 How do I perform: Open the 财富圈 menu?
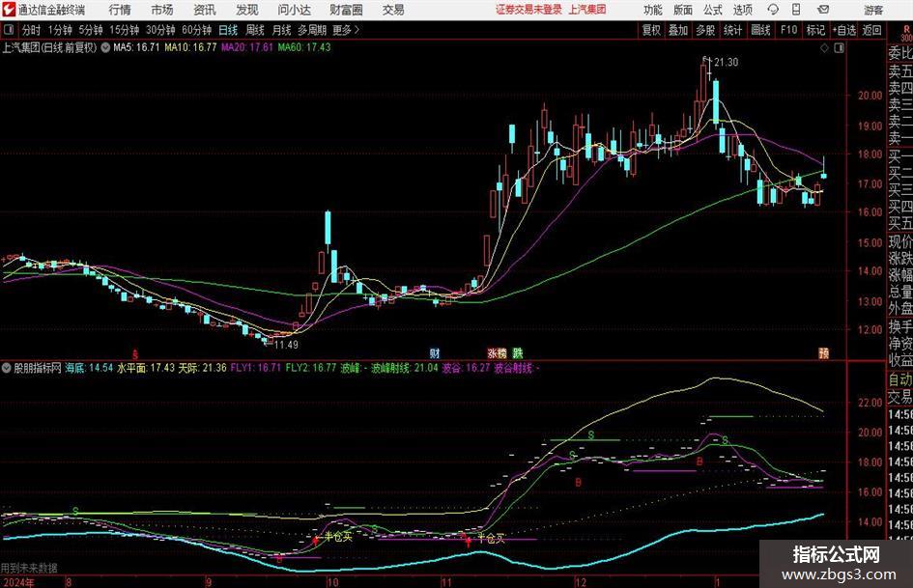point(346,10)
